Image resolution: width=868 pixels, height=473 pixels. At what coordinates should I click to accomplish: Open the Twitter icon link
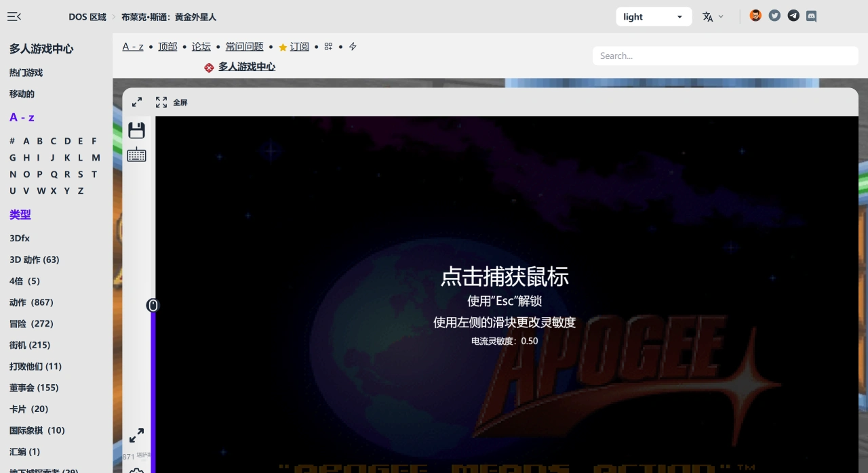point(774,16)
